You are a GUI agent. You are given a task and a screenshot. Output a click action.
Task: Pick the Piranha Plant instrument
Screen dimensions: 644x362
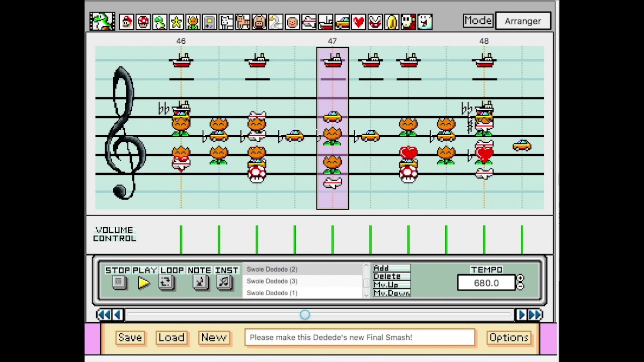coord(375,22)
